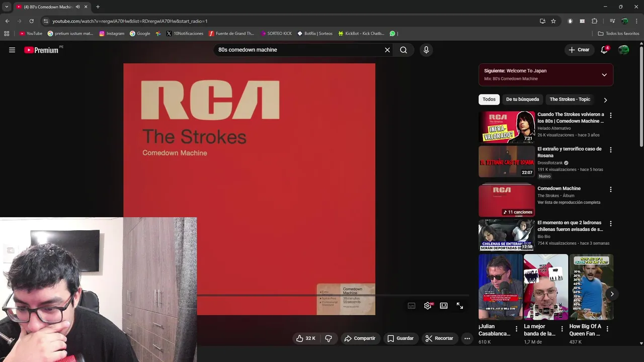Open the SORTEO KICK bookmark
The width and height of the screenshot is (644, 362).
pos(276,34)
